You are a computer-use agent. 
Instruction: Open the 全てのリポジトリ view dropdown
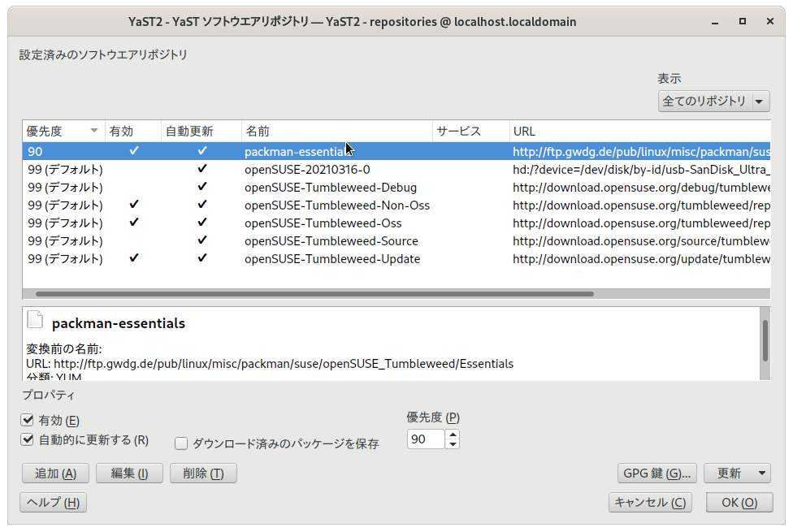point(713,102)
